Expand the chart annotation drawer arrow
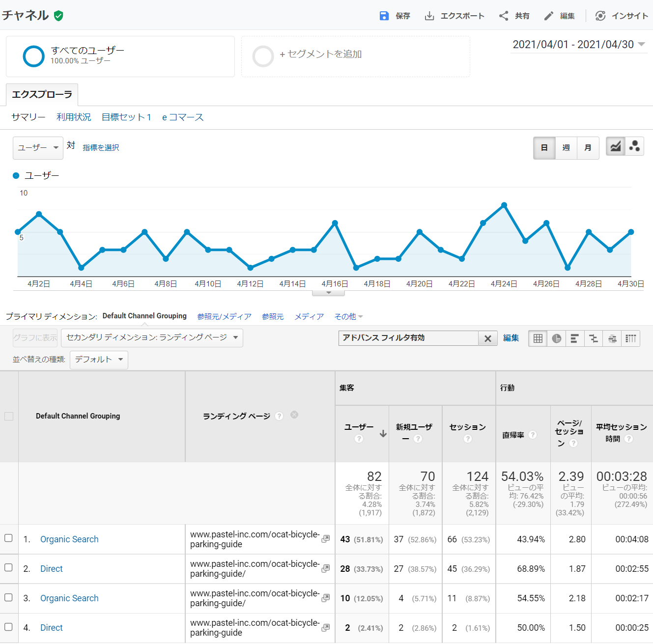Screen dimensions: 653x644 point(329,293)
